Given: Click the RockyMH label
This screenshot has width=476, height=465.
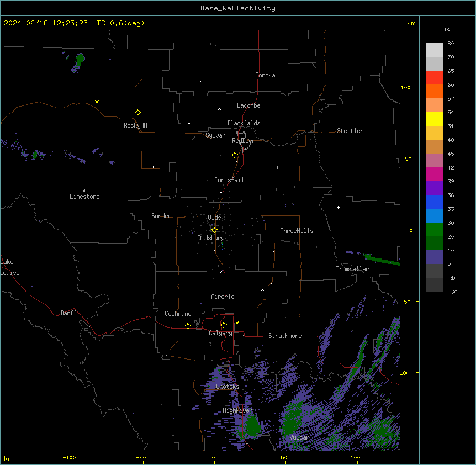Looking at the screenshot, I should click(135, 125).
